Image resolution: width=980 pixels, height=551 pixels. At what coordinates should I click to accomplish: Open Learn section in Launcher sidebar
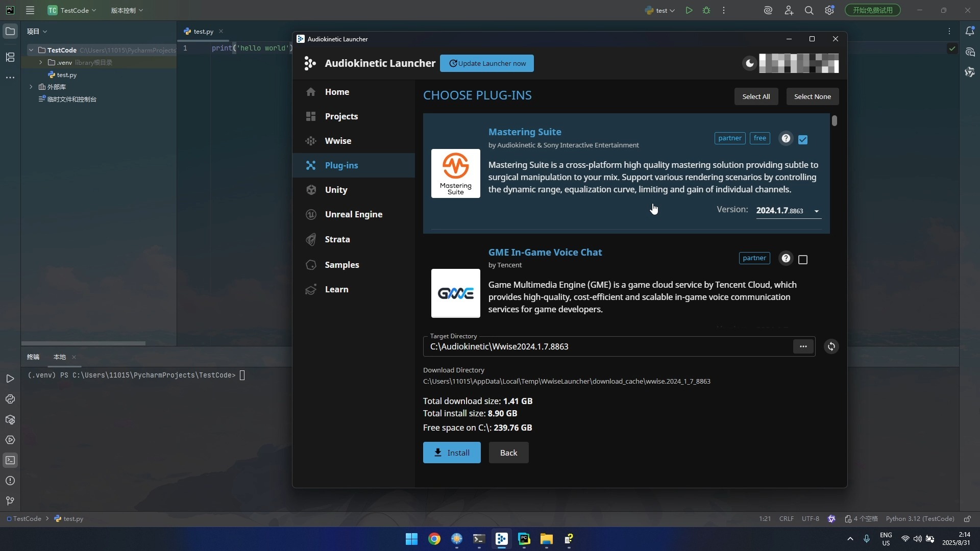pyautogui.click(x=354, y=289)
